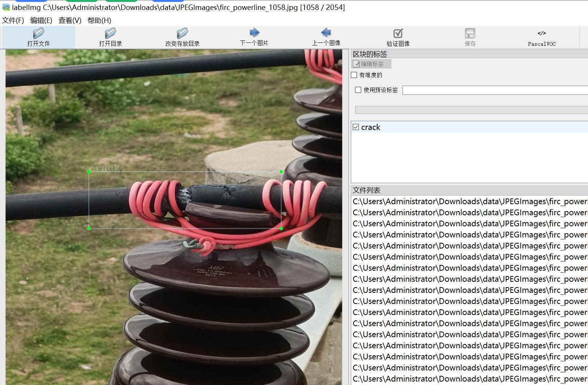Go to next image (下一个图片) arrow

click(x=254, y=33)
